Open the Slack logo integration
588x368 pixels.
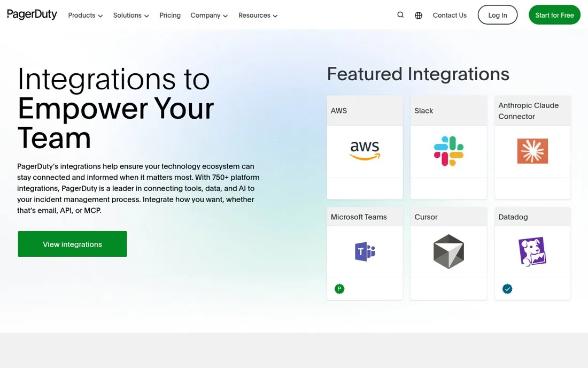tap(448, 151)
